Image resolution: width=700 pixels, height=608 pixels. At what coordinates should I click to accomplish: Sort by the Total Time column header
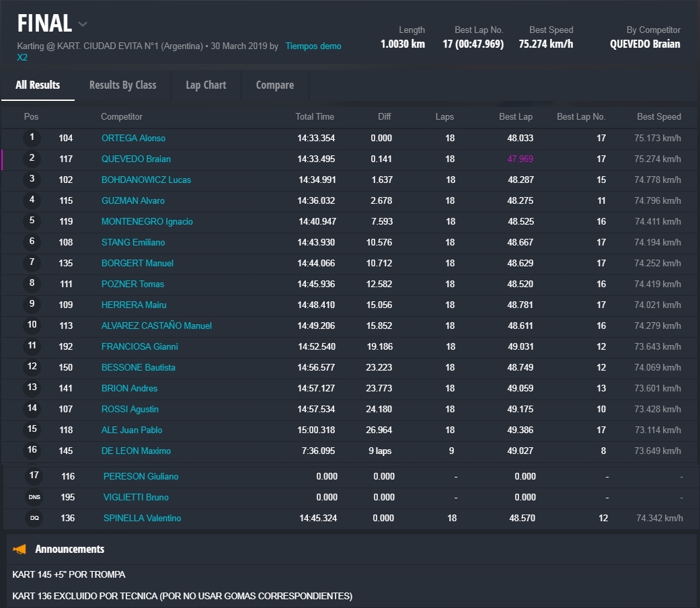click(x=314, y=116)
